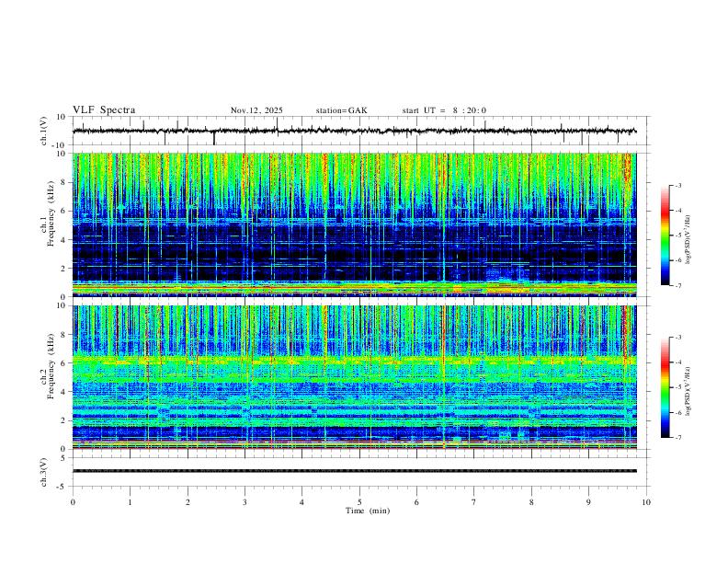Click the "-3" tick on the upper colorbar
728x563 pixels.
[x=677, y=185]
